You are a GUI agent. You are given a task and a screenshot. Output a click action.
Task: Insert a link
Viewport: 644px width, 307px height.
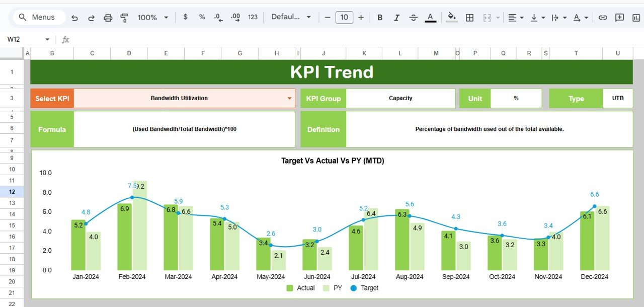coord(603,17)
